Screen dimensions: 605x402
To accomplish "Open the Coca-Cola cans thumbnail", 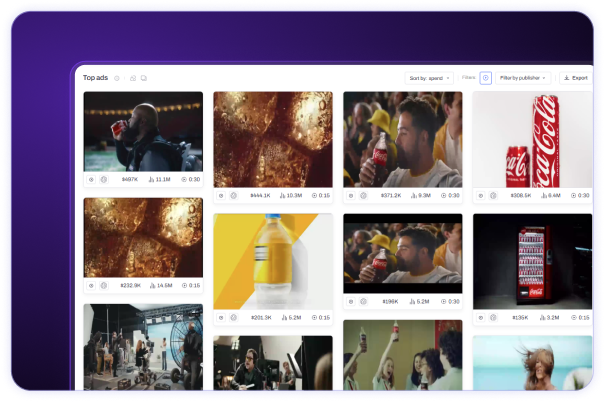I will click(532, 140).
